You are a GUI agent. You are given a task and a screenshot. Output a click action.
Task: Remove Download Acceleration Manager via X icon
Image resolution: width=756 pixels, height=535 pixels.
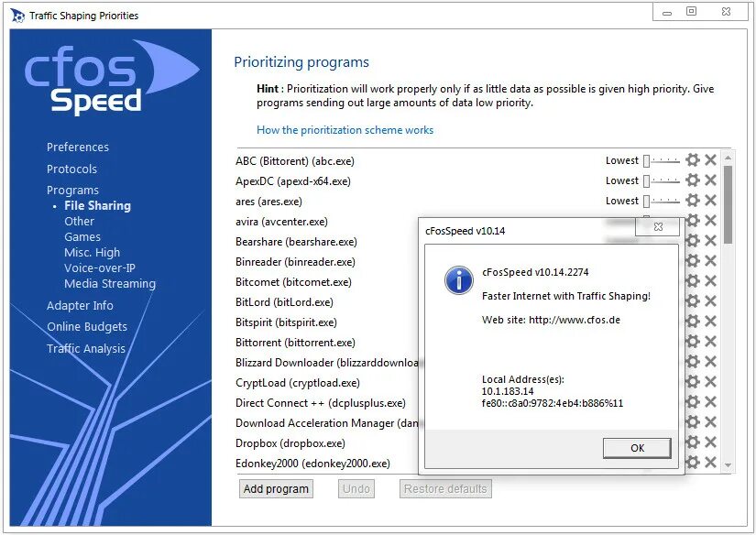710,422
